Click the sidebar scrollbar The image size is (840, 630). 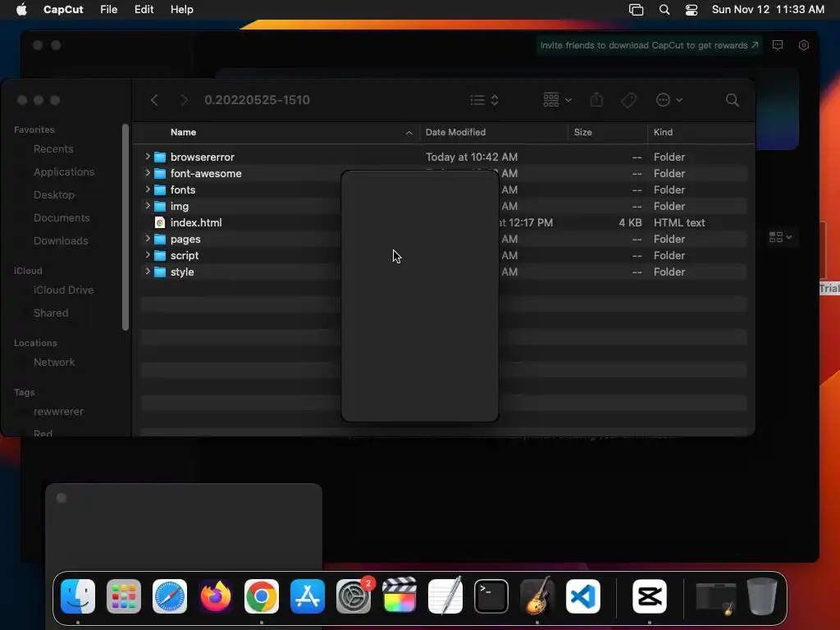point(126,227)
